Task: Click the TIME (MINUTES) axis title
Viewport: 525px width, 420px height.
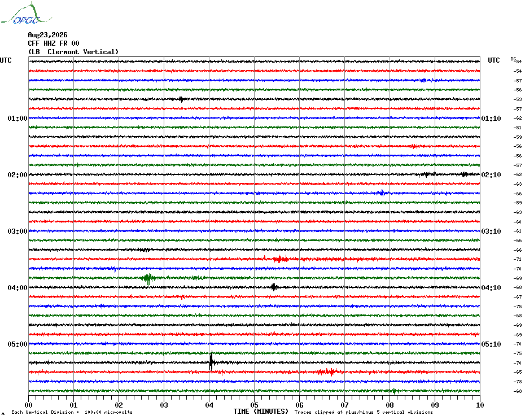Action: 261,412
